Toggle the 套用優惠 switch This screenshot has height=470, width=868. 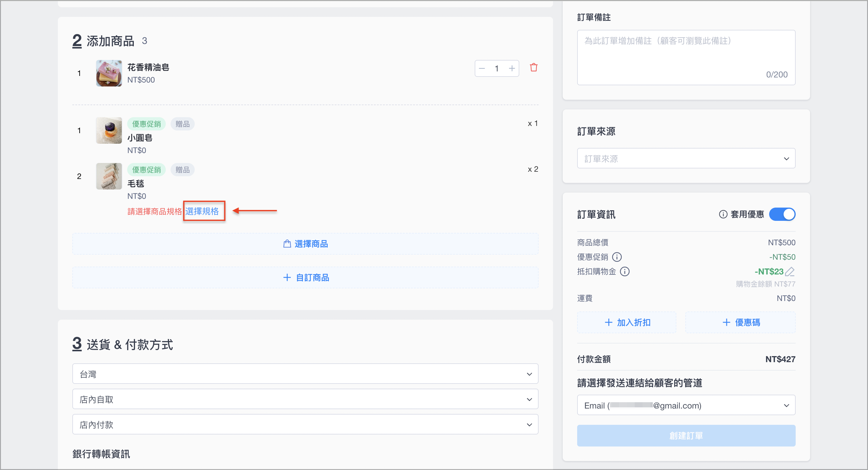tap(782, 214)
